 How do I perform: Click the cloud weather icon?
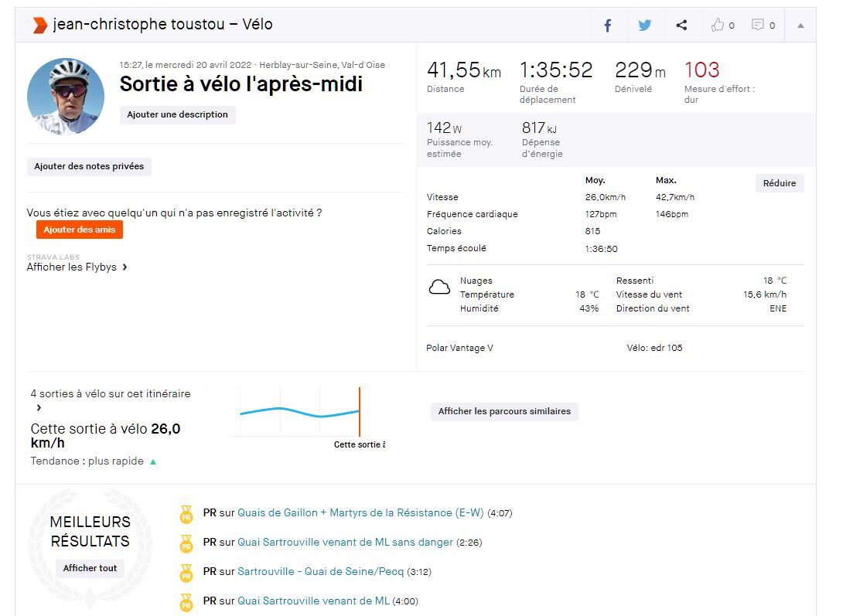(x=439, y=288)
